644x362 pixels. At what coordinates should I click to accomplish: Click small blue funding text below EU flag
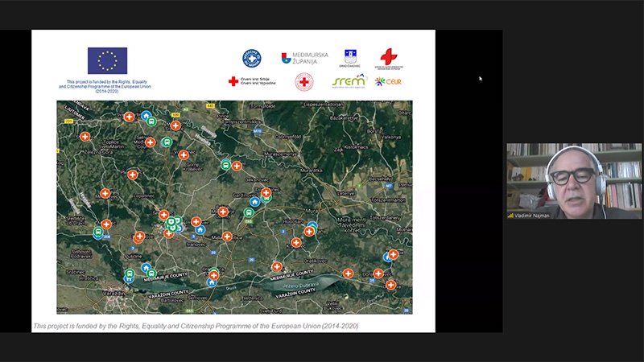click(105, 87)
